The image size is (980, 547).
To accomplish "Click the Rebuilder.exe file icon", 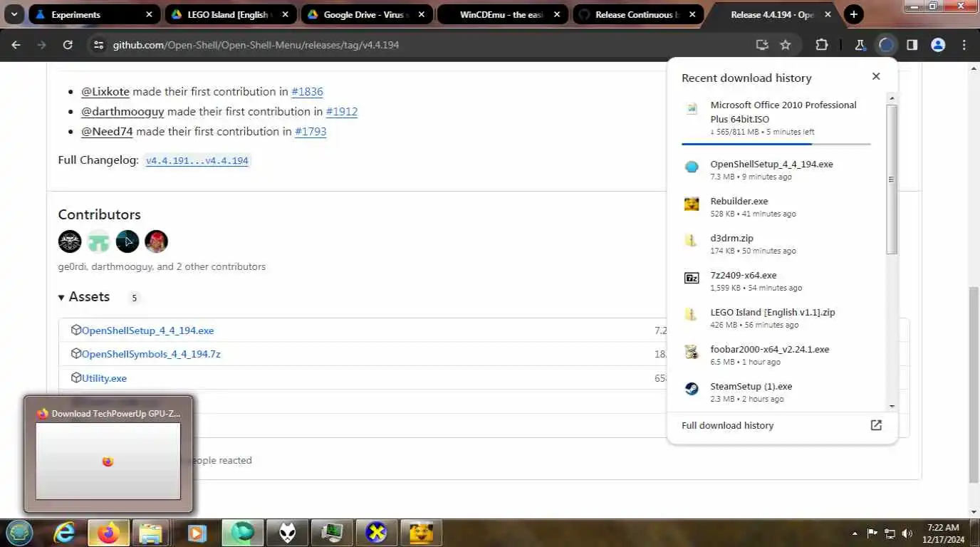I will tap(692, 204).
